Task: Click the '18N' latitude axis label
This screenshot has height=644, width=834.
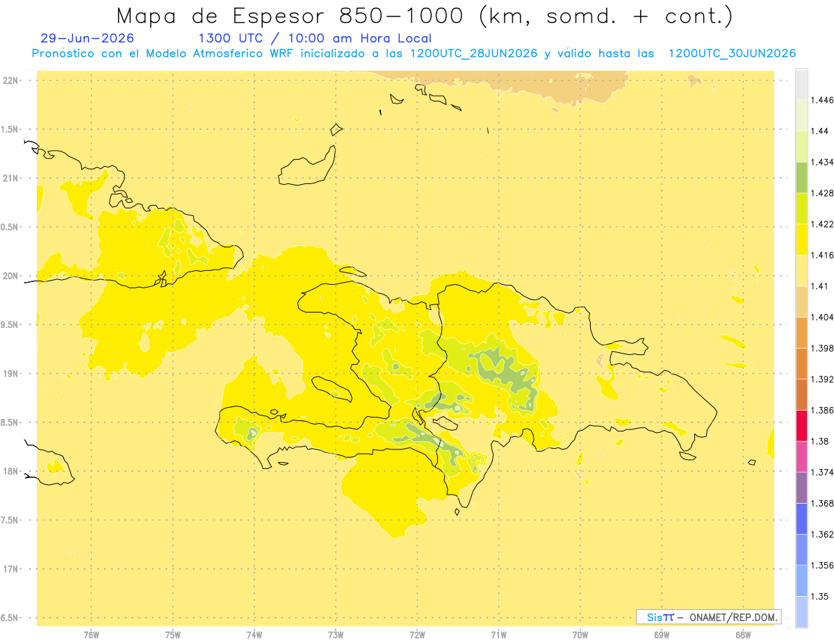Action: click(x=10, y=472)
